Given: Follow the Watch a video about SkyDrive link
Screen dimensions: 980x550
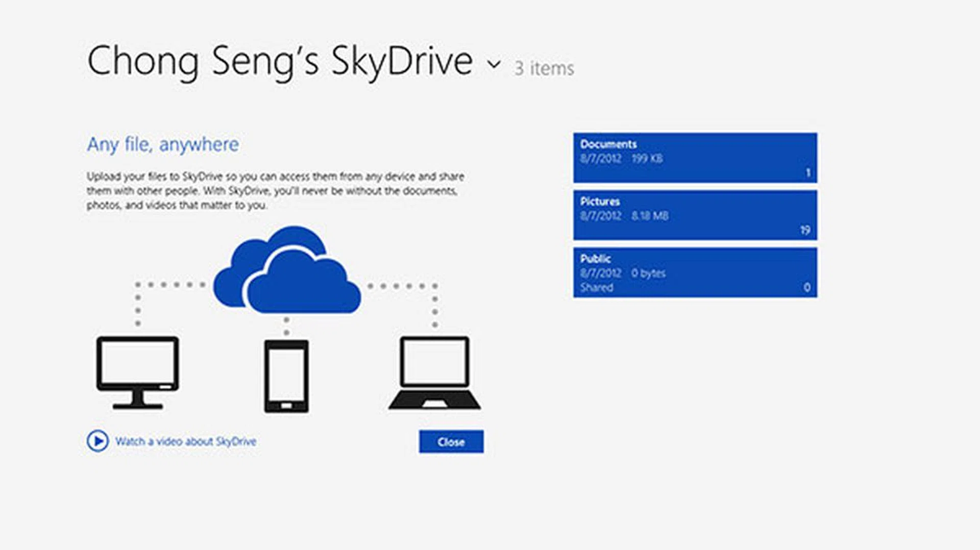Looking at the screenshot, I should [x=185, y=441].
